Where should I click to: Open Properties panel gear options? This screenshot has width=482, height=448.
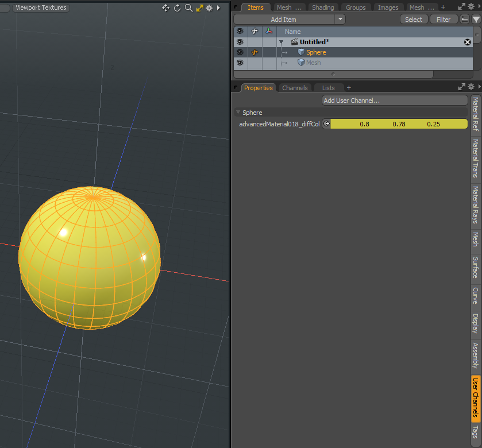click(471, 87)
